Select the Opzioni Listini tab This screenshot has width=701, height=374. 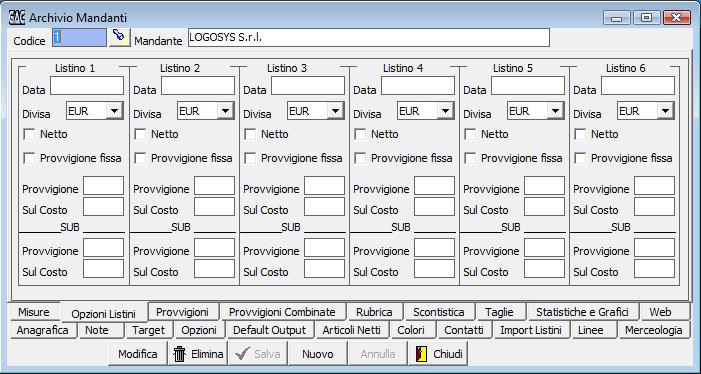coord(104,313)
